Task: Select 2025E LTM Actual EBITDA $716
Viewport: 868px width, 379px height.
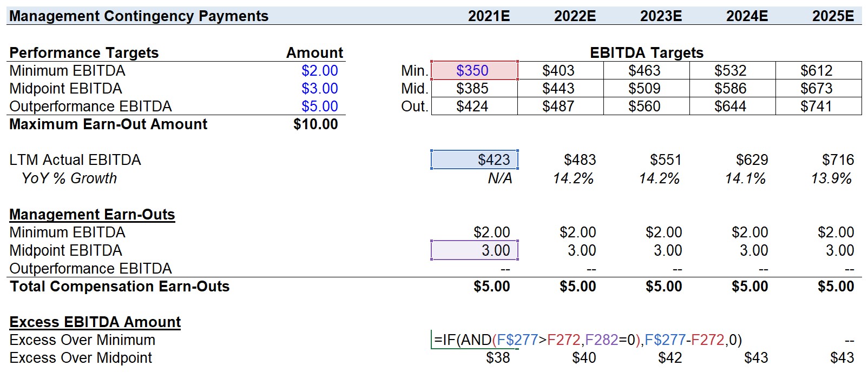Action: tap(838, 160)
